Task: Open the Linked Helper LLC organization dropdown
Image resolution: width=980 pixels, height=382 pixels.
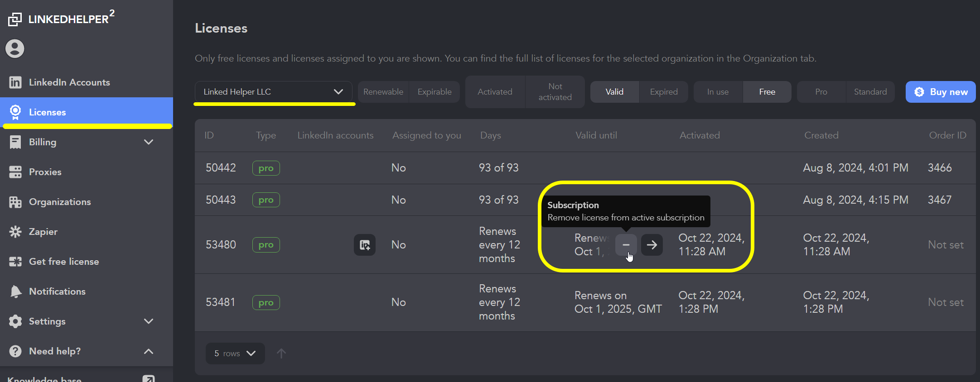Action: click(x=273, y=92)
